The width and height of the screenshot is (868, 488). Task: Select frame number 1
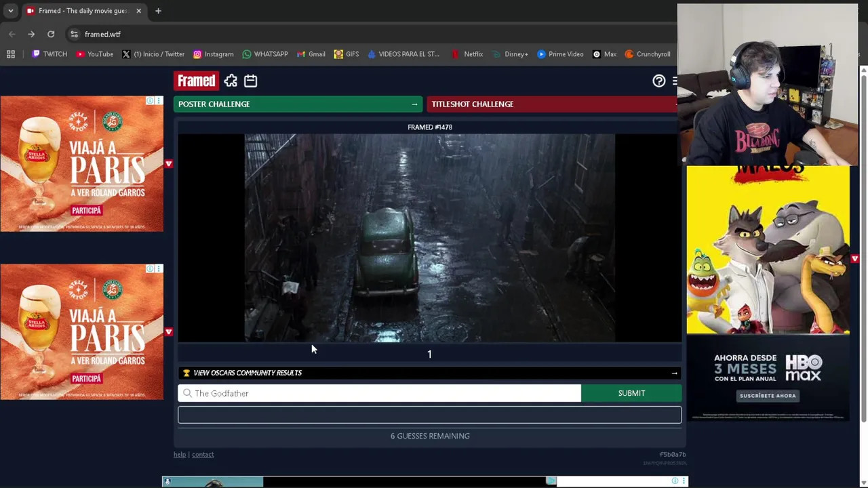point(429,354)
